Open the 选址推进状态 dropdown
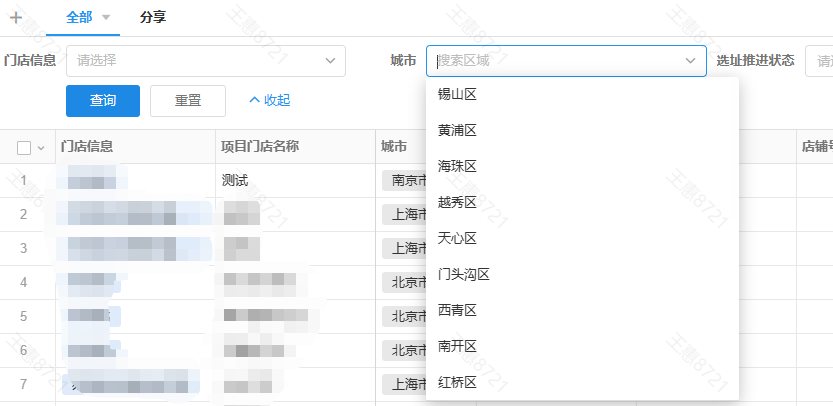 click(818, 61)
